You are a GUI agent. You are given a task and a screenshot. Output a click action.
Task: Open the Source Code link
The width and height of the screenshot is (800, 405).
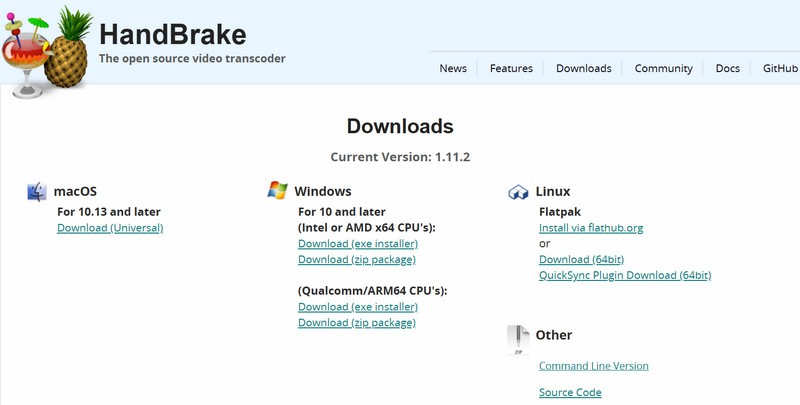point(570,392)
